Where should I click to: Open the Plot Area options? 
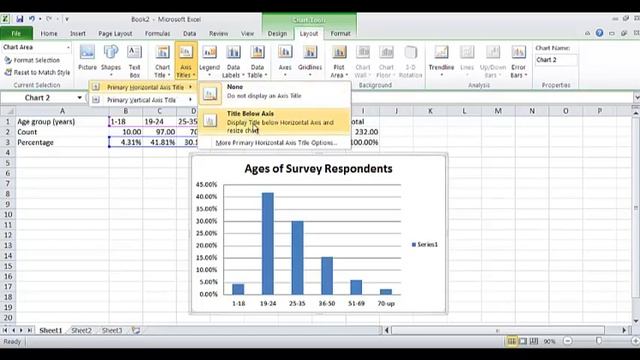(339, 61)
